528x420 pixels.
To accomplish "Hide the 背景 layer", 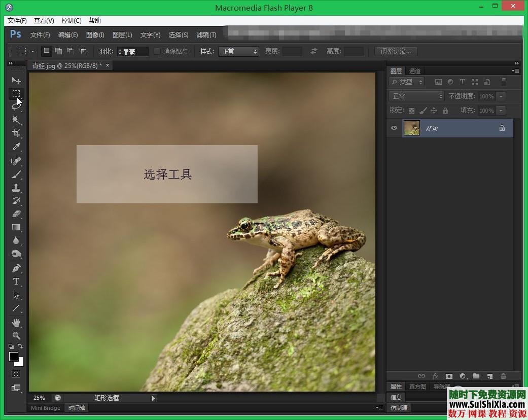I will click(x=394, y=128).
